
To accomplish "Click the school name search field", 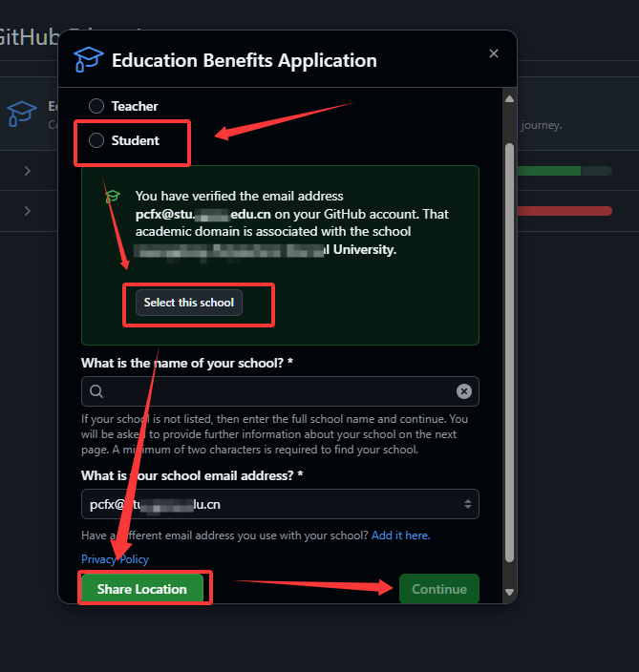I will [280, 391].
